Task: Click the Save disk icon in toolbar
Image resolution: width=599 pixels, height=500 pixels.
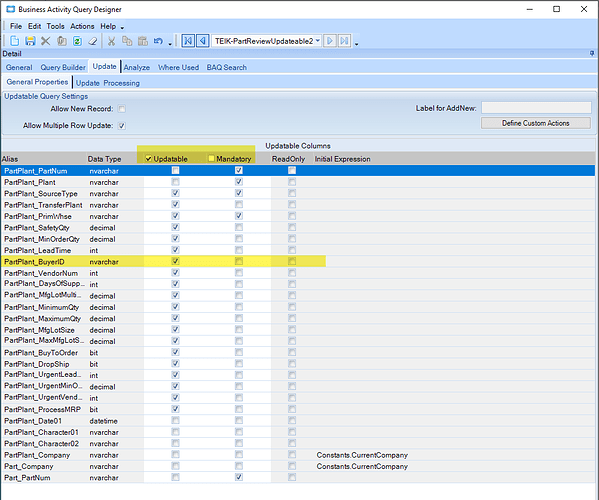Action: [x=30, y=41]
